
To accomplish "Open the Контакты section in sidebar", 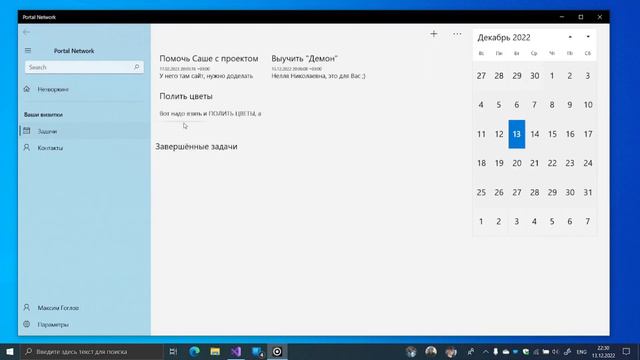I will 84,148.
